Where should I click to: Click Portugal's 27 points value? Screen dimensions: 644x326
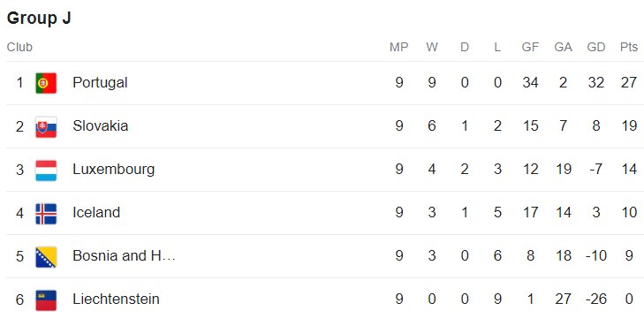629,82
